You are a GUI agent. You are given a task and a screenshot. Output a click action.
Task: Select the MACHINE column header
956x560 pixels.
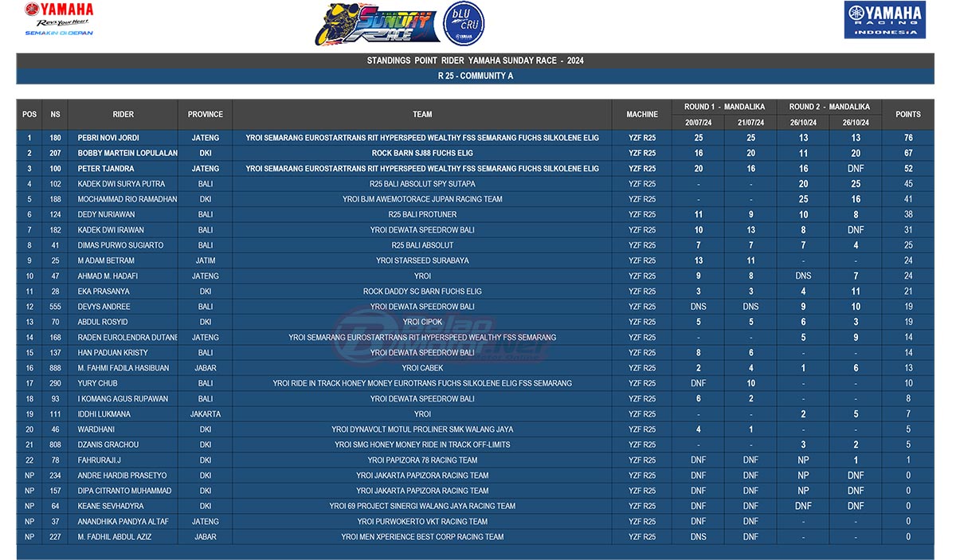click(642, 115)
